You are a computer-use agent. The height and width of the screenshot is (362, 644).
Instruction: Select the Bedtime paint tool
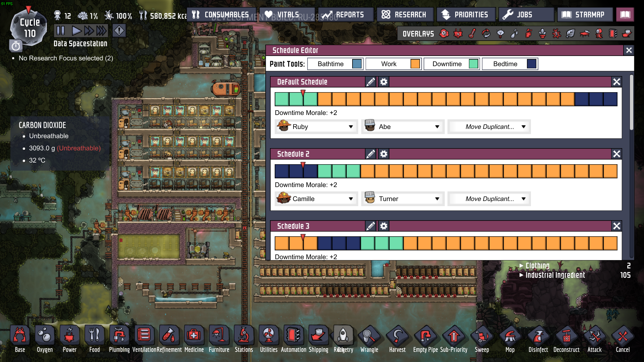tap(510, 64)
